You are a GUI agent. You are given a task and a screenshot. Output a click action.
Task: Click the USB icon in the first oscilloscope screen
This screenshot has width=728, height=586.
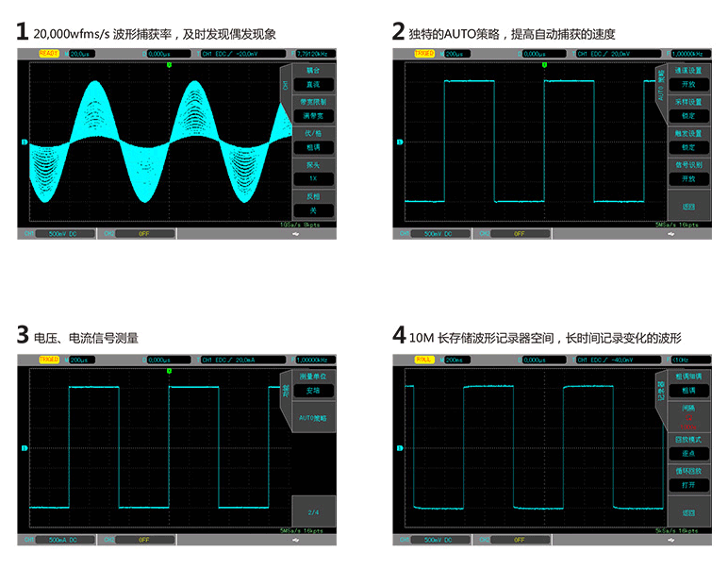[x=296, y=233]
